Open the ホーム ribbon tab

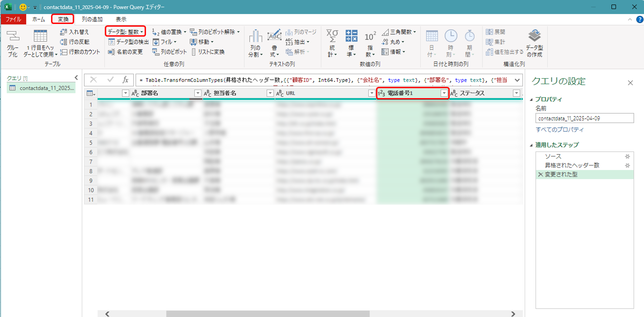click(x=38, y=19)
